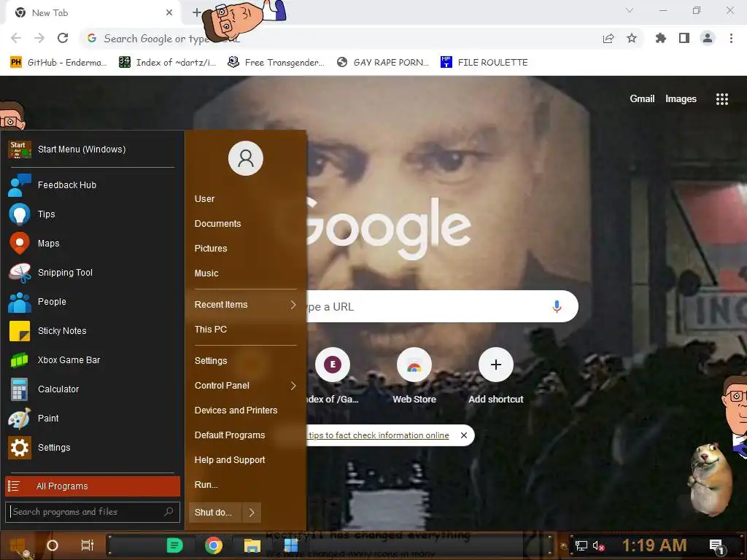The height and width of the screenshot is (560, 747).
Task: Close the New Tab tab
Action: [x=169, y=12]
